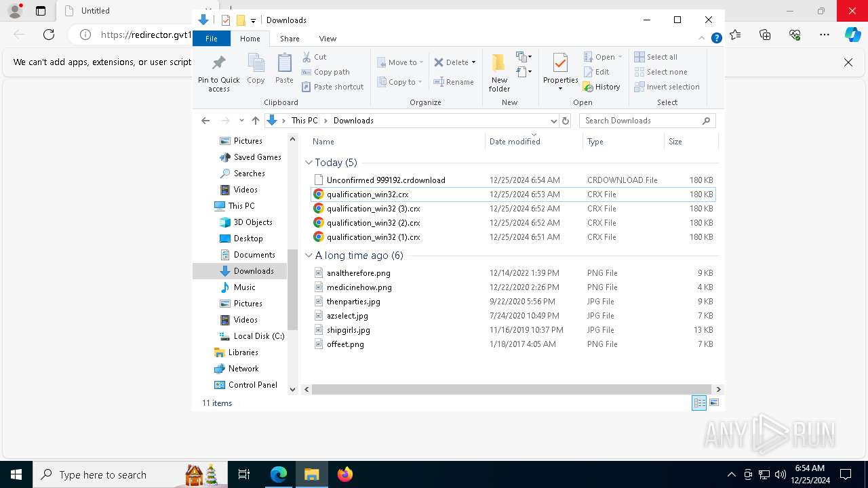Collapse the A long time ago group
The width and height of the screenshot is (868, 488).
pos(309,256)
